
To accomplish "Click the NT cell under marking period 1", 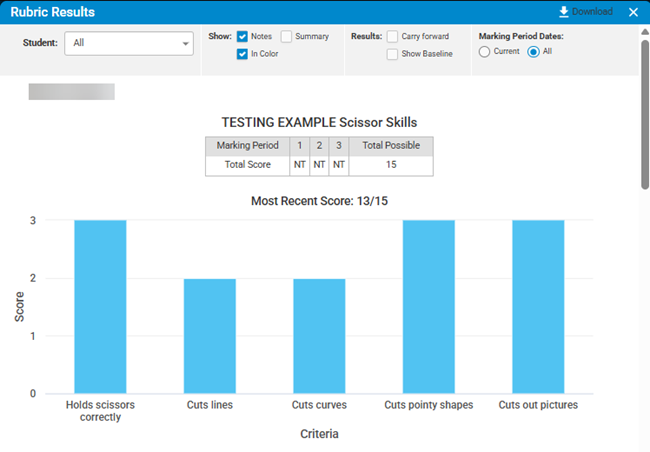I will click(298, 165).
